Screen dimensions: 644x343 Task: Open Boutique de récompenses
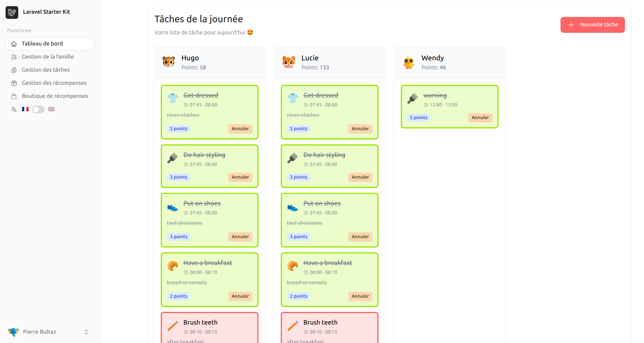click(x=55, y=96)
